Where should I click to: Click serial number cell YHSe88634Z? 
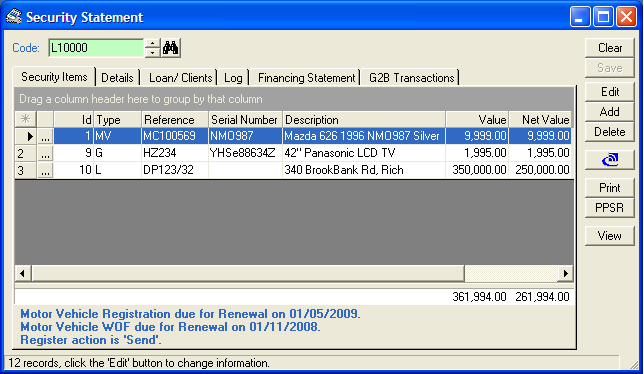pos(246,153)
